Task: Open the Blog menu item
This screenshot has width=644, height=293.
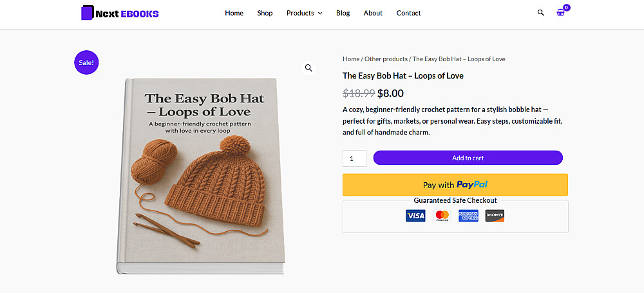Action: pos(343,13)
